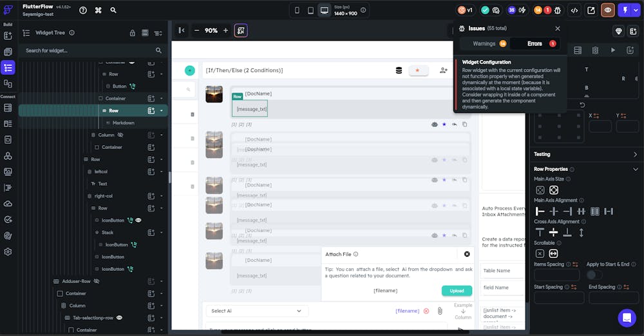Toggle visibility of Adduser-Row
The image size is (644, 336).
pos(97,281)
